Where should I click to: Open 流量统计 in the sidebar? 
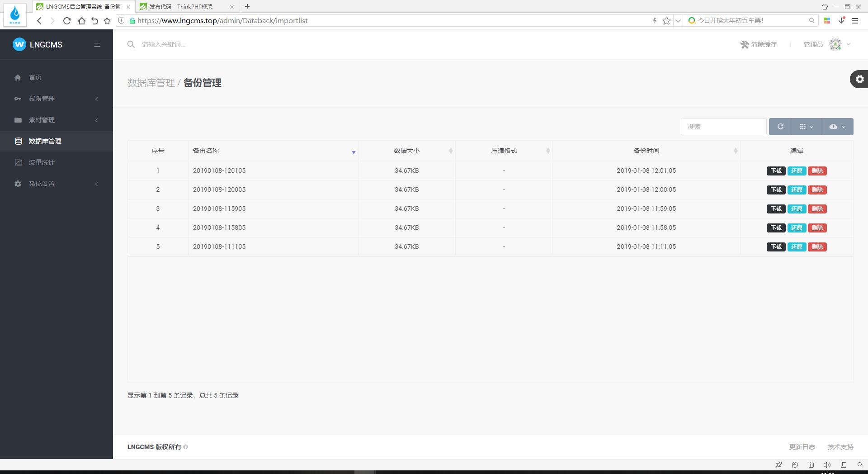(x=42, y=162)
